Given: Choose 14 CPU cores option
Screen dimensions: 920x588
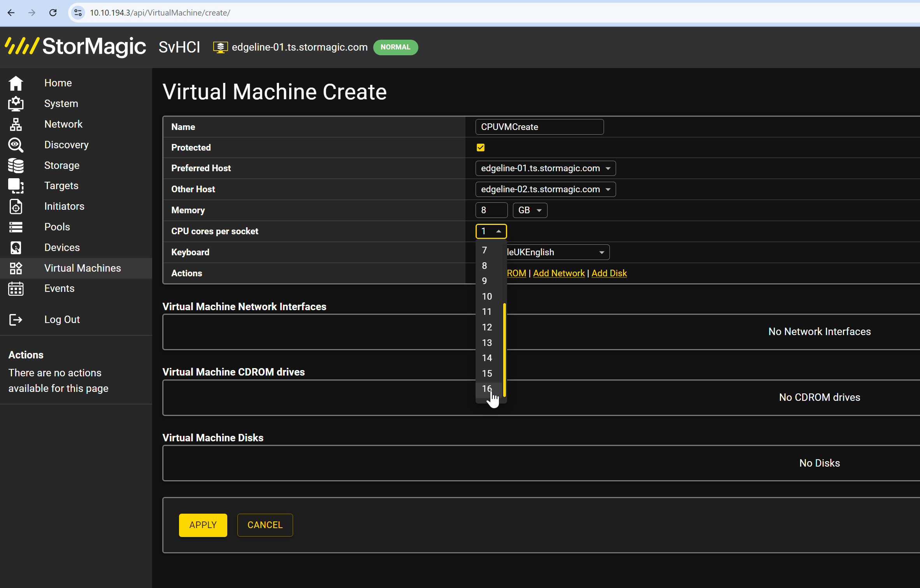Looking at the screenshot, I should point(490,358).
